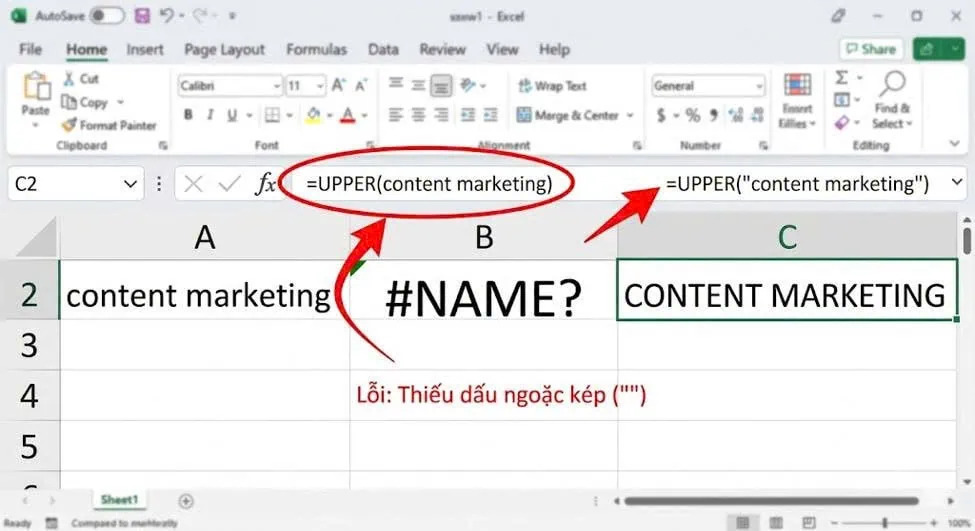Switch to the Data tab
This screenshot has height=531, width=975.
coord(383,49)
